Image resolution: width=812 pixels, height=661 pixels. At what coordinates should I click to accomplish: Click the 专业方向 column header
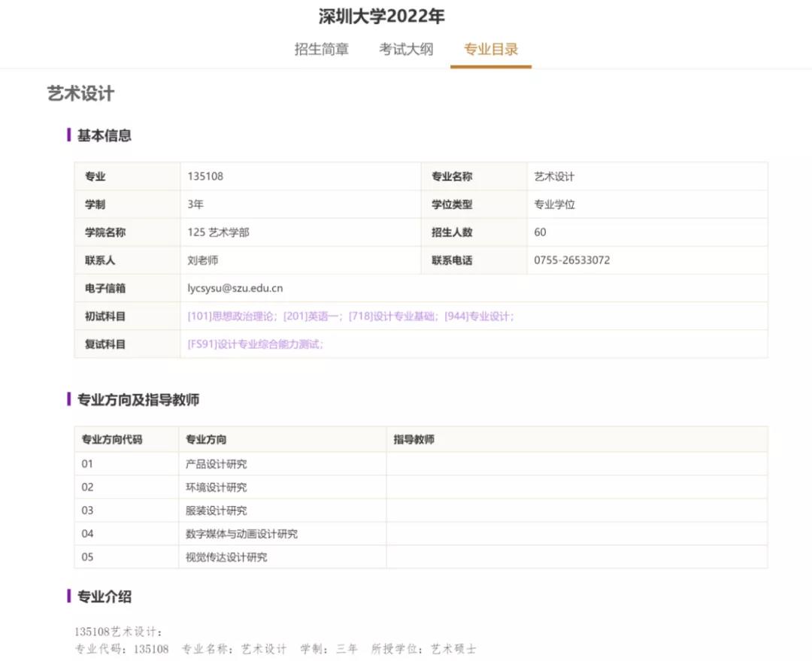[x=206, y=439]
